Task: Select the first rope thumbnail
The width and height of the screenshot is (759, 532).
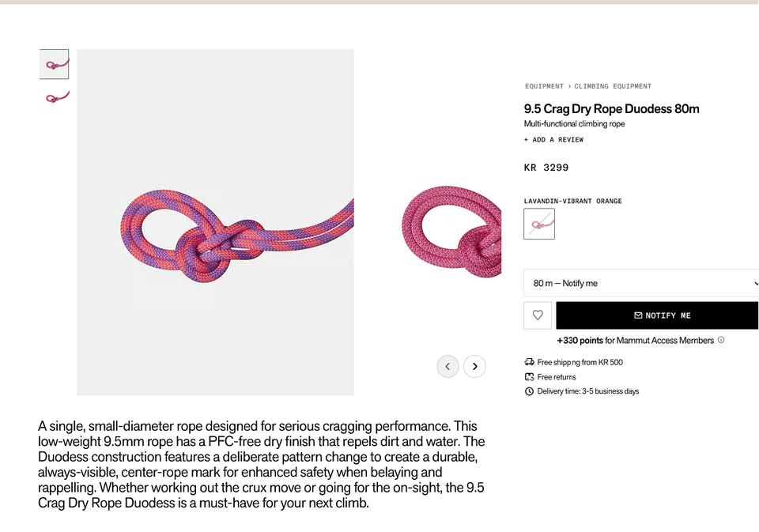Action: [x=54, y=64]
